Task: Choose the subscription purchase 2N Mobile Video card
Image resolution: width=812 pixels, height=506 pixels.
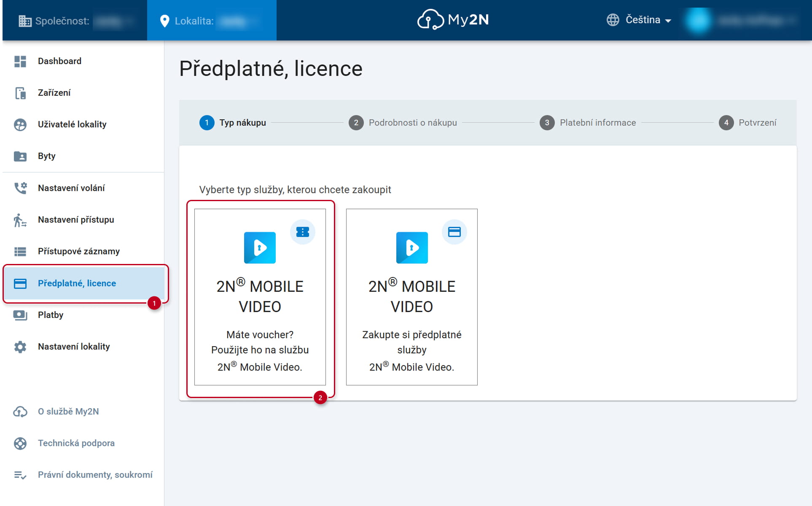Action: click(x=412, y=297)
